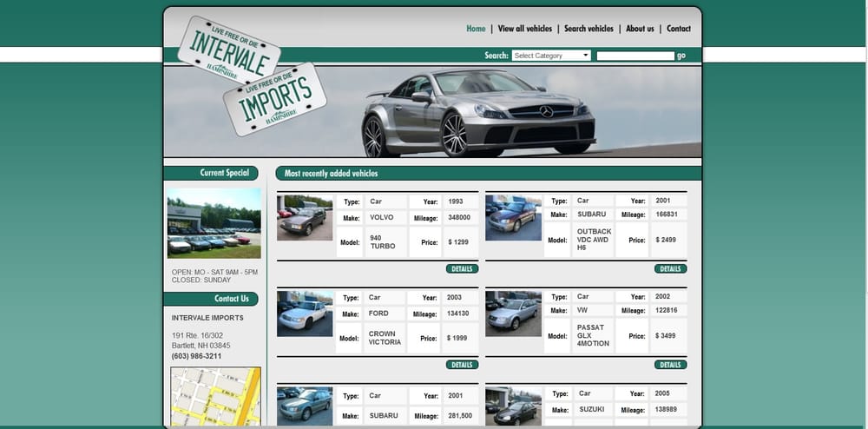Select the 2002 VW Passat photo

(513, 313)
